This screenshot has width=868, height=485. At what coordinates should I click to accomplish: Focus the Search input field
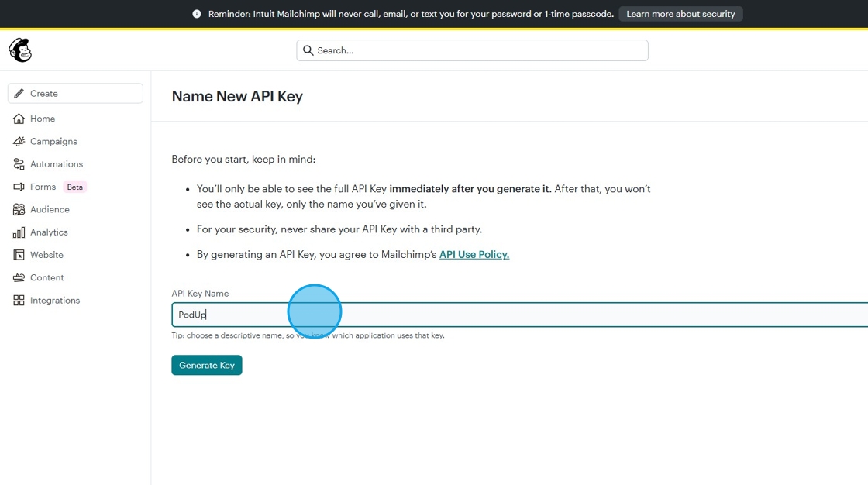tap(472, 50)
